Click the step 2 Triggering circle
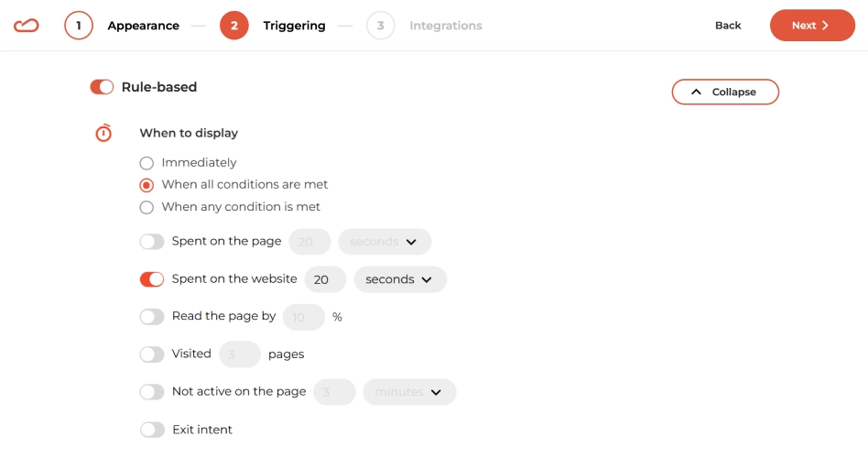The height and width of the screenshot is (458, 868). point(234,26)
